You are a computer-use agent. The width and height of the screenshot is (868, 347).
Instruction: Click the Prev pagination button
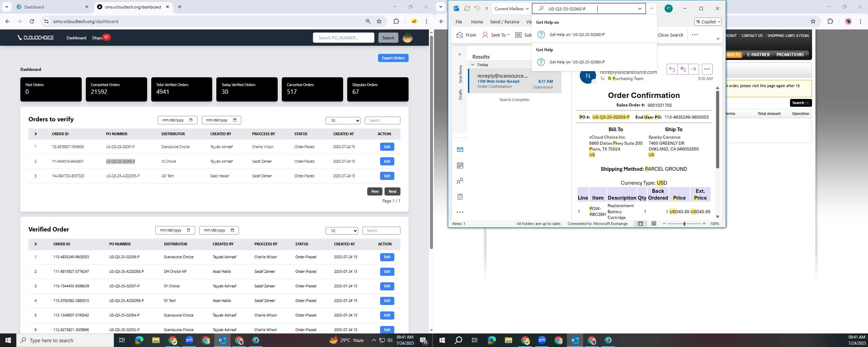click(375, 191)
